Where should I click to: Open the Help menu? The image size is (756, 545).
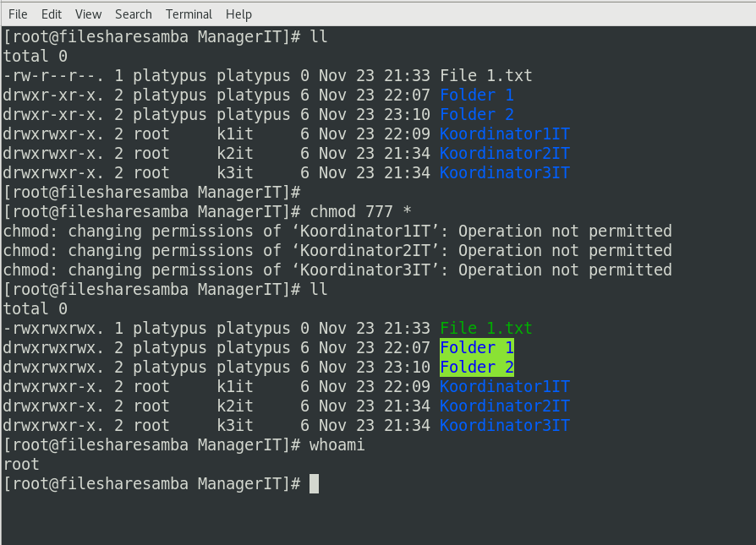238,14
